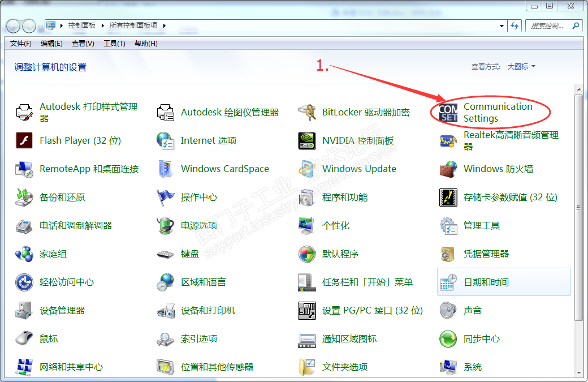
Task: Click the refresh button by address bar
Action: tap(515, 26)
